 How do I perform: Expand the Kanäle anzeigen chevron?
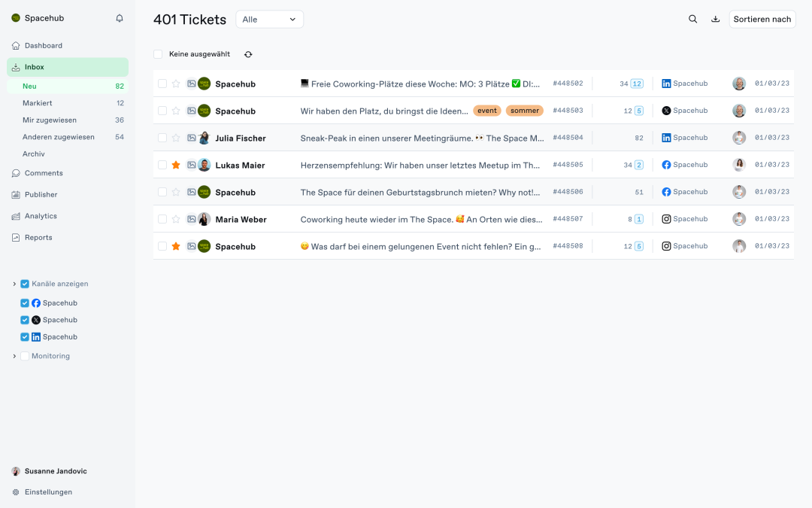pos(14,284)
